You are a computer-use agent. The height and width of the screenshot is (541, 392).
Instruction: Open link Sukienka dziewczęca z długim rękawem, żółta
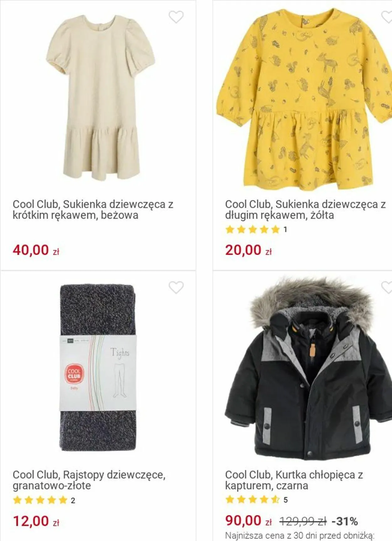[305, 209]
